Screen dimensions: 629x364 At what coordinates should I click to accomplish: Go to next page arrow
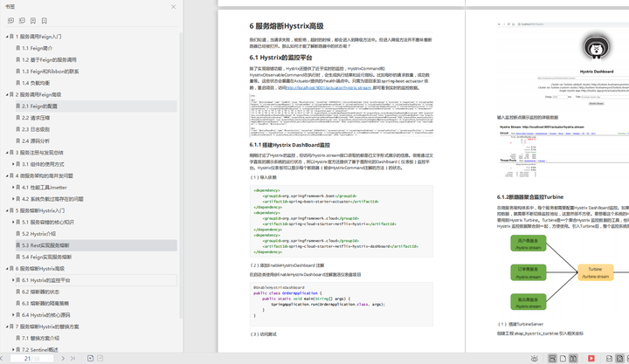63,359
